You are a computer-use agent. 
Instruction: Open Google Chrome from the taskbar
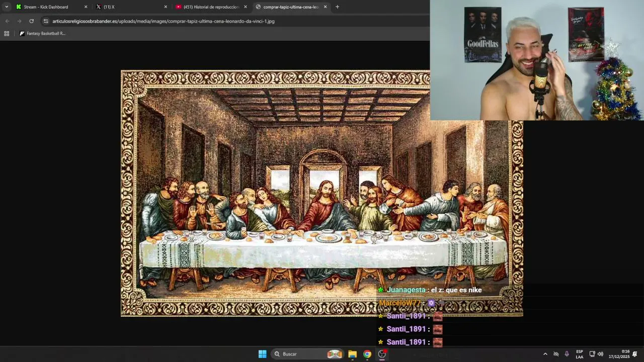367,354
